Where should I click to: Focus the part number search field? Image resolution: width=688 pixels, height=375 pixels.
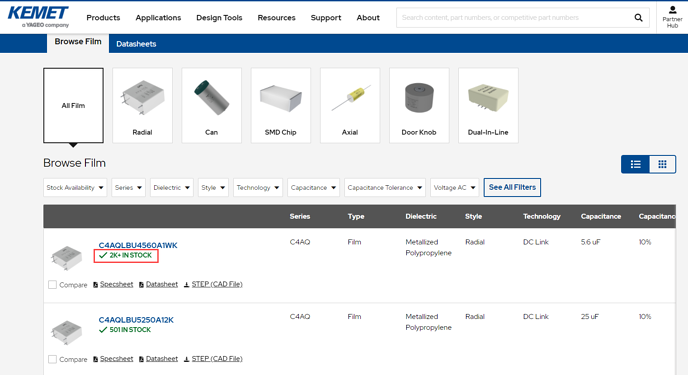(x=513, y=18)
